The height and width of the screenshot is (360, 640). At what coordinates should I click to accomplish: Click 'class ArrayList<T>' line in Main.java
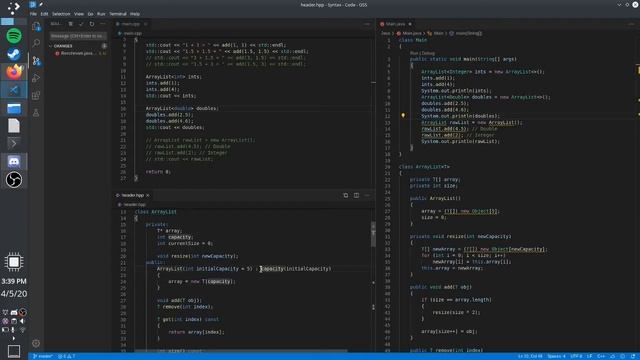click(x=424, y=167)
